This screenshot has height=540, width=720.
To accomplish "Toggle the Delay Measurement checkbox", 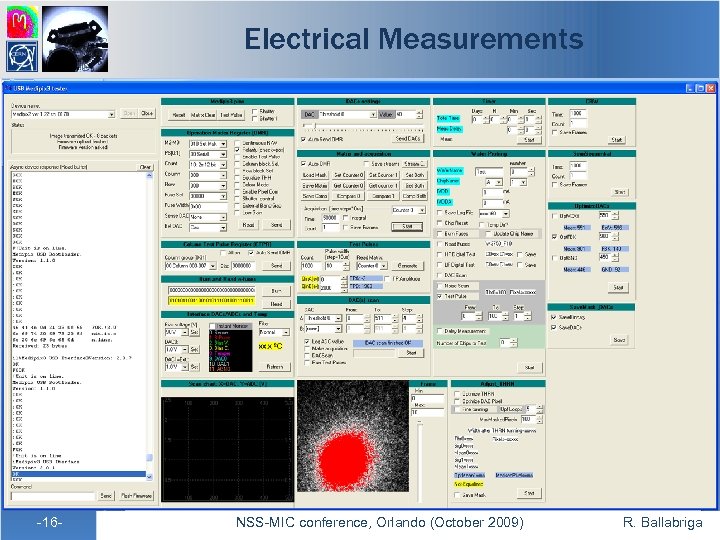I will click(x=440, y=331).
